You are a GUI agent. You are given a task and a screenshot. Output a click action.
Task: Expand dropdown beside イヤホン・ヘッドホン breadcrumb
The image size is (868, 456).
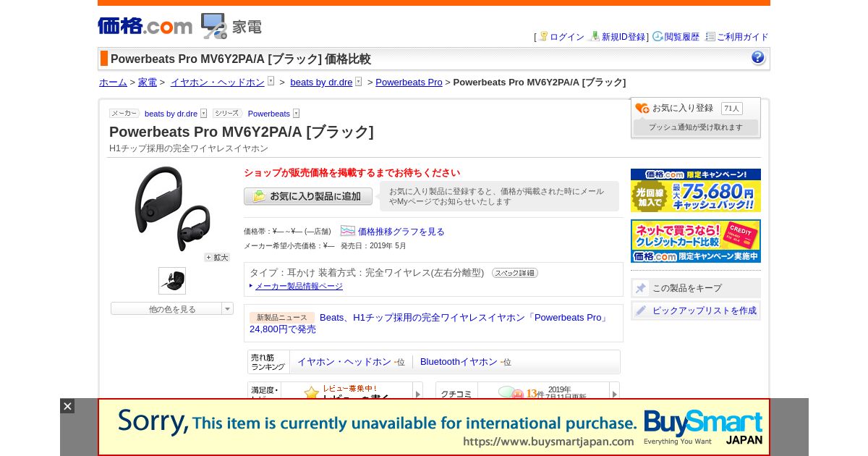pos(271,81)
